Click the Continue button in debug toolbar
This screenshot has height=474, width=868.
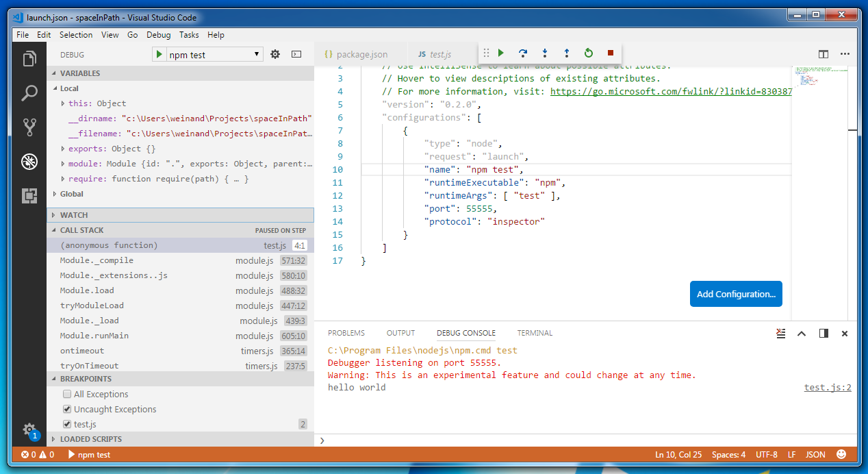click(x=500, y=52)
